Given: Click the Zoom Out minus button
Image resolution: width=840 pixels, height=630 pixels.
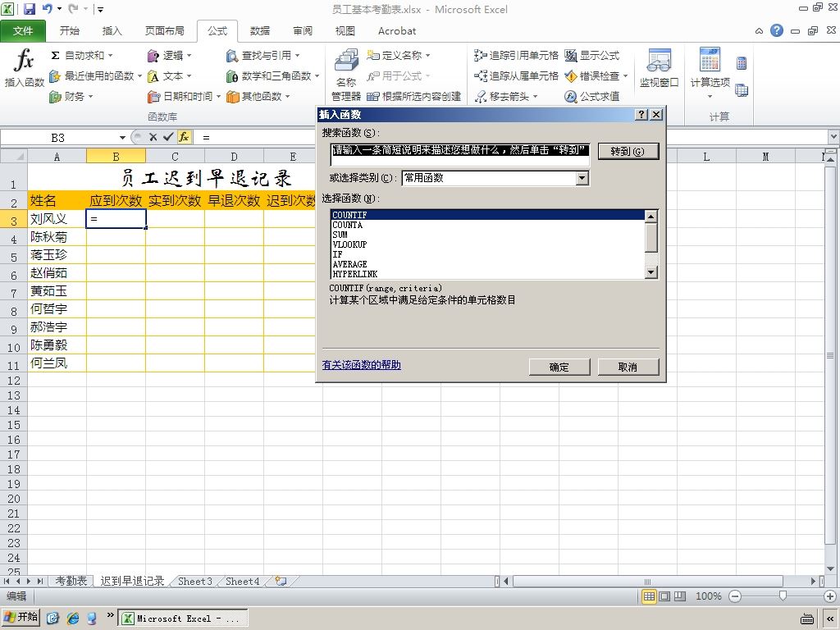Looking at the screenshot, I should coord(735,596).
